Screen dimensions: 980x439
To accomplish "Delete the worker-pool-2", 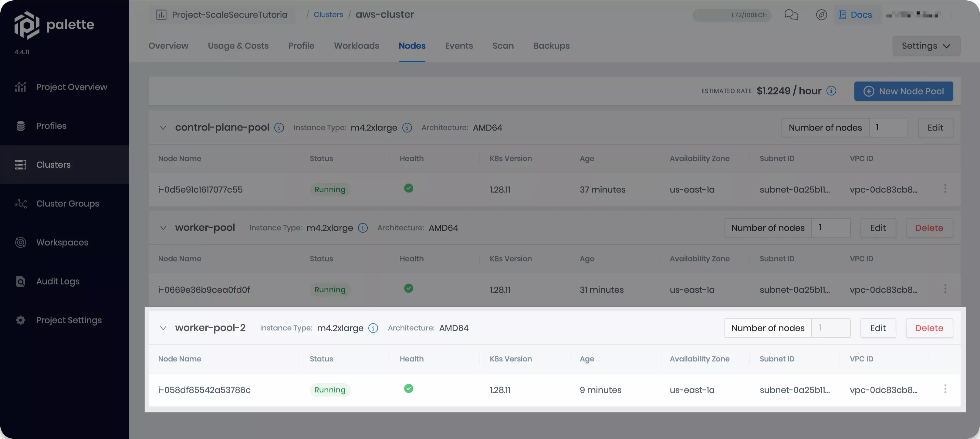I will tap(929, 328).
